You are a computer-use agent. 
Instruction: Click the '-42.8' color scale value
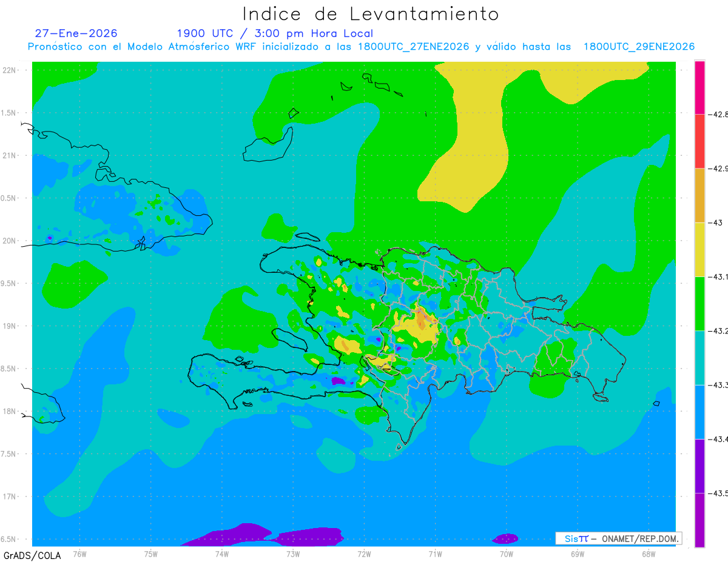click(x=718, y=114)
